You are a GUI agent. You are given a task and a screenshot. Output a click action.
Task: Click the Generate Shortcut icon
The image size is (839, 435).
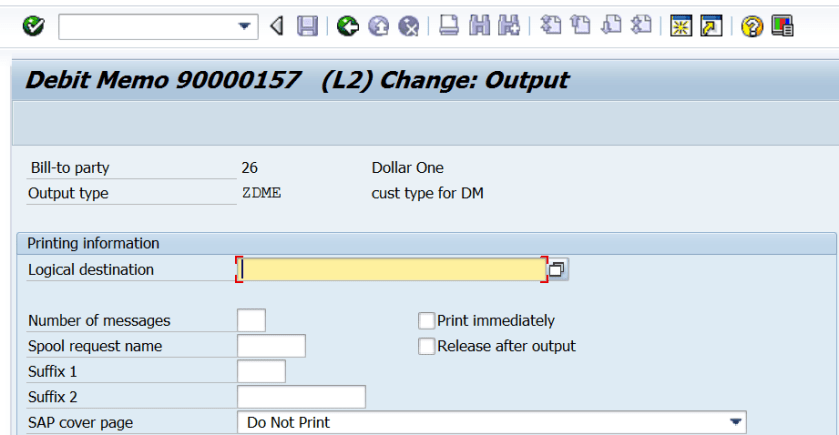click(711, 26)
